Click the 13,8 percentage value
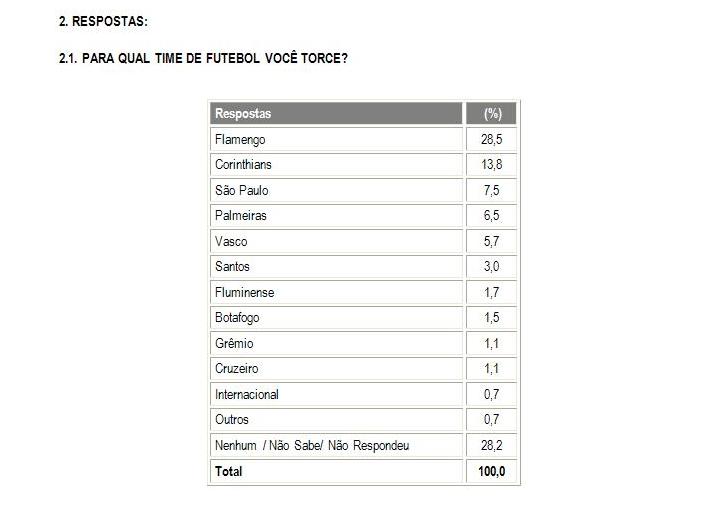718x517 pixels. 491,165
